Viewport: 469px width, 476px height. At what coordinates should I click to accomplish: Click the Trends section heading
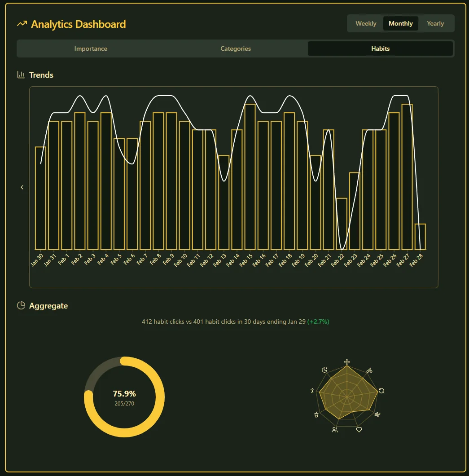41,75
